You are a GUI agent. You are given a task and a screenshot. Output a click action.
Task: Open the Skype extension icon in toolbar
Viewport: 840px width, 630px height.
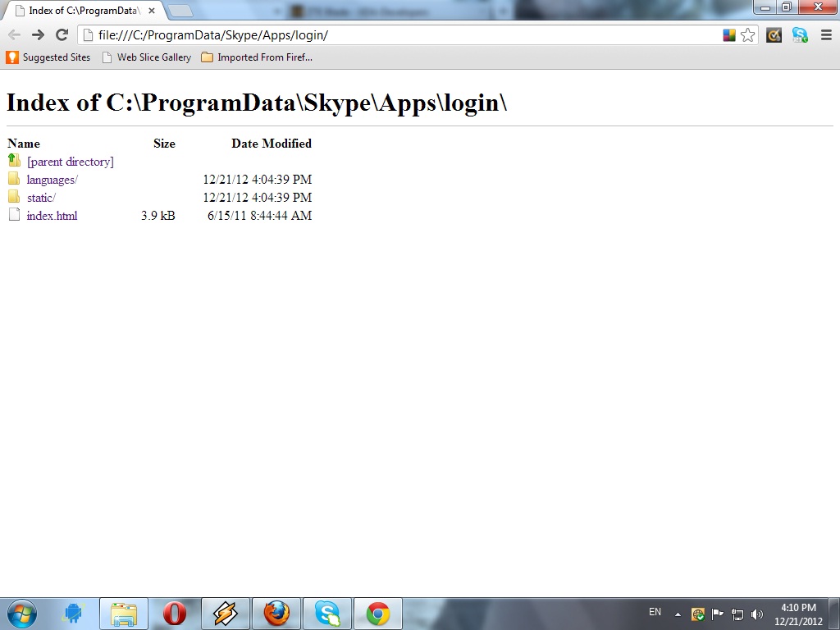click(799, 35)
